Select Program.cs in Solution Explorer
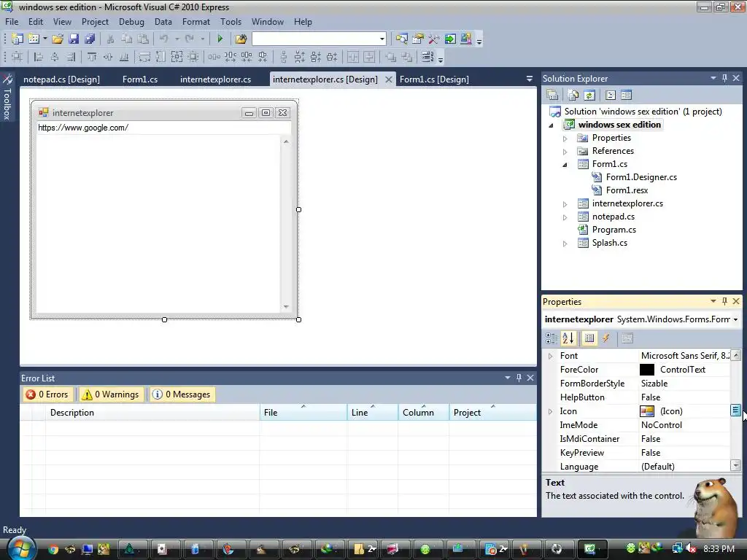This screenshot has height=560, width=747. [x=614, y=230]
